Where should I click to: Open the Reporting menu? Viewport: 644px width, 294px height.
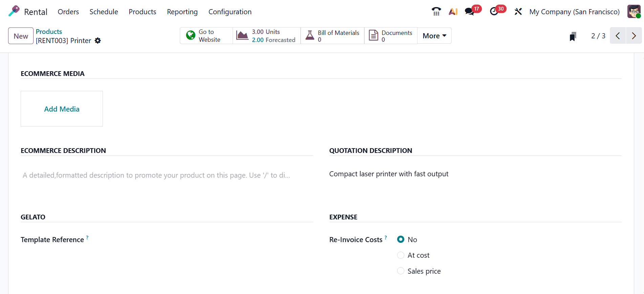pos(182,12)
